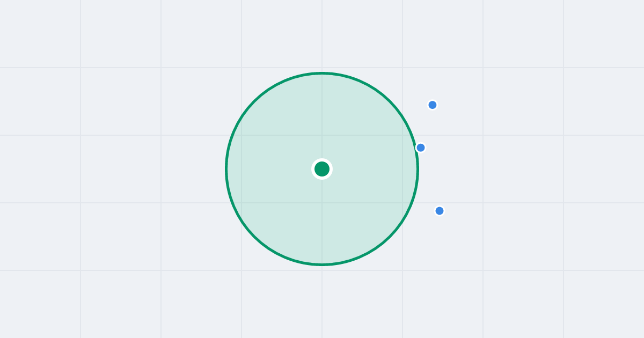
Task: Click the topmost blue point marker
Action: coord(433,105)
